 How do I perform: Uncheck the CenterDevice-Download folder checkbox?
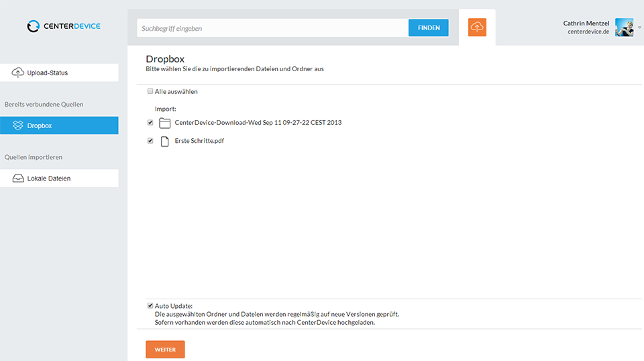point(150,122)
